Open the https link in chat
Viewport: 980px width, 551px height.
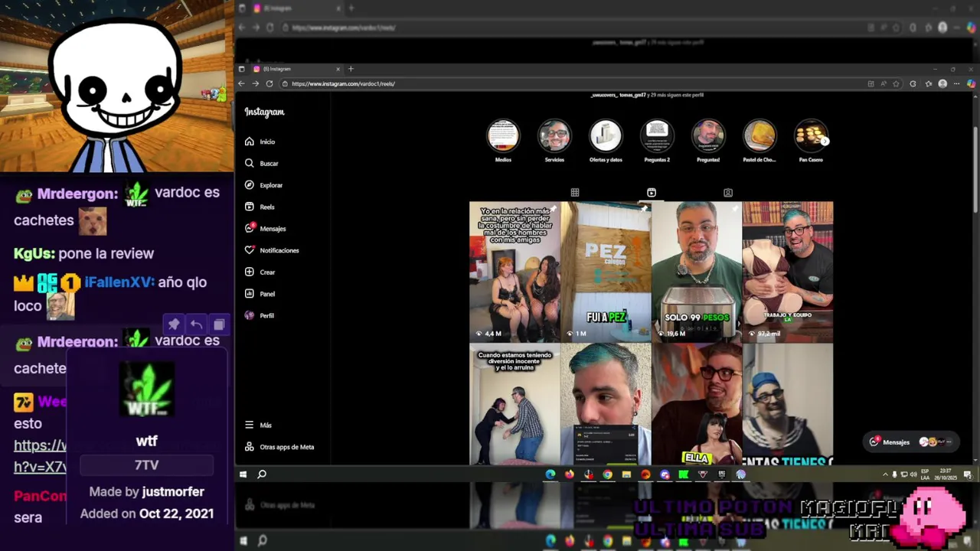tap(41, 456)
